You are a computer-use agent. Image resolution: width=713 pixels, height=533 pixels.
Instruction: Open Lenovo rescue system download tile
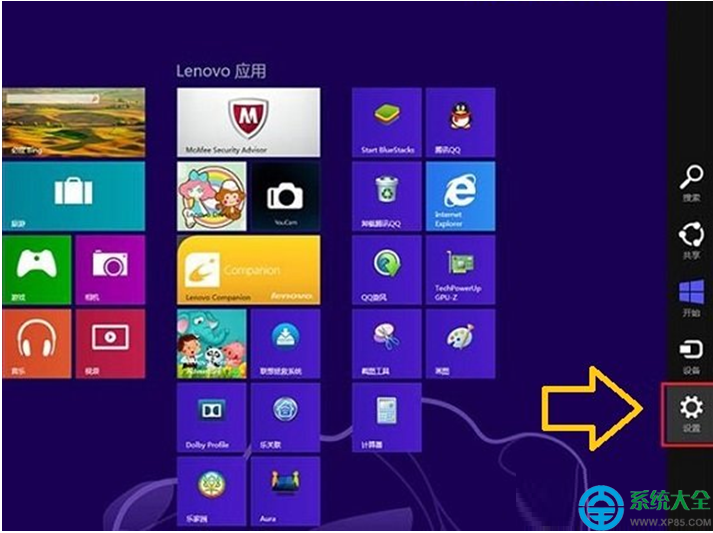pos(286,344)
